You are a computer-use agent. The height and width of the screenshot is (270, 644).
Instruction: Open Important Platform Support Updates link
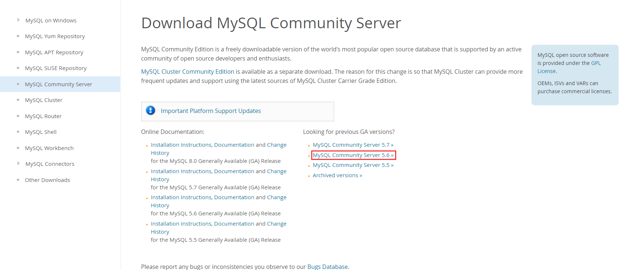(211, 111)
